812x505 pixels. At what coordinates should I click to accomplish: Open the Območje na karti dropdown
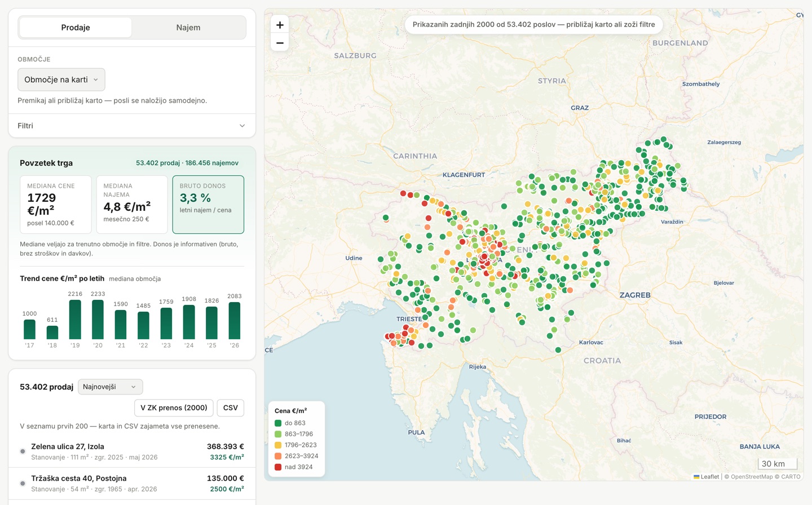pyautogui.click(x=61, y=79)
